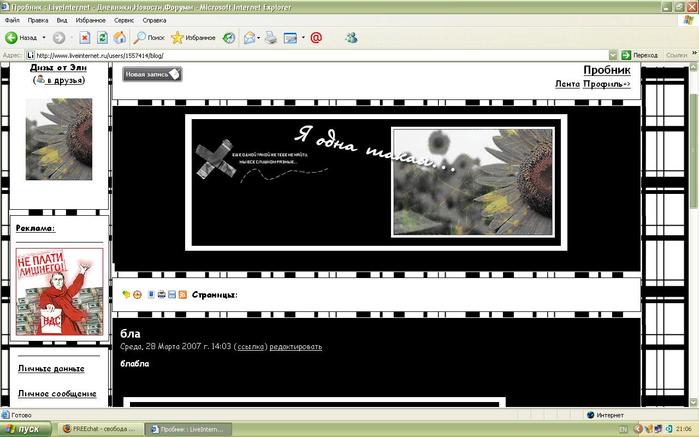This screenshot has height=437, width=699.
Task: Click the Li page icon in address bar
Action: click(x=30, y=55)
